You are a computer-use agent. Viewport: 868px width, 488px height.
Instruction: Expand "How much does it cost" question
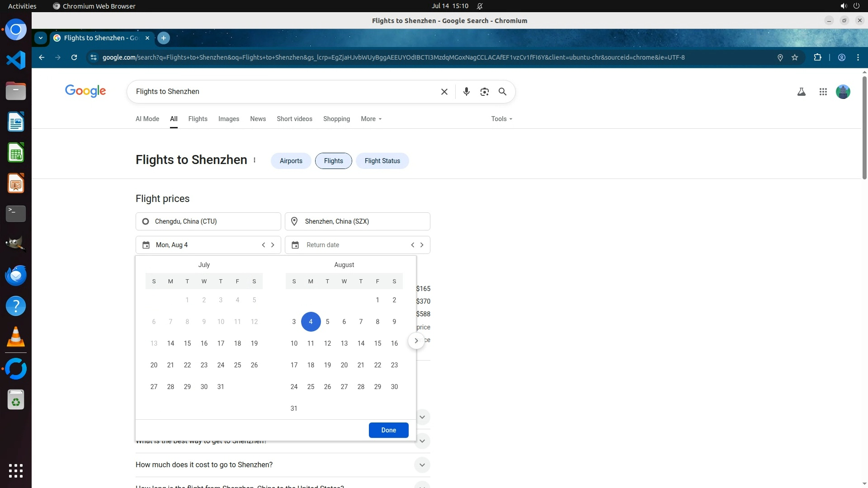pyautogui.click(x=422, y=465)
